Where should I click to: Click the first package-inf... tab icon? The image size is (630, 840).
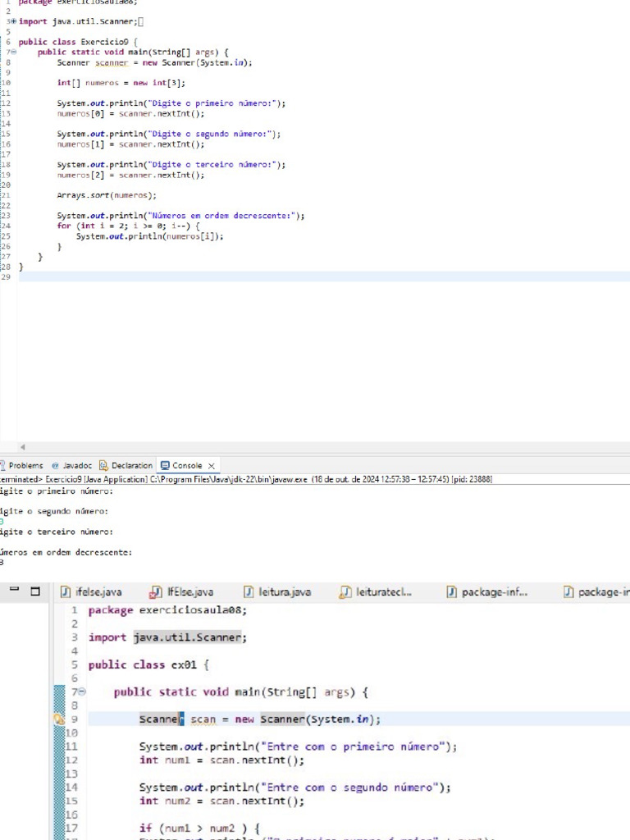(x=452, y=592)
